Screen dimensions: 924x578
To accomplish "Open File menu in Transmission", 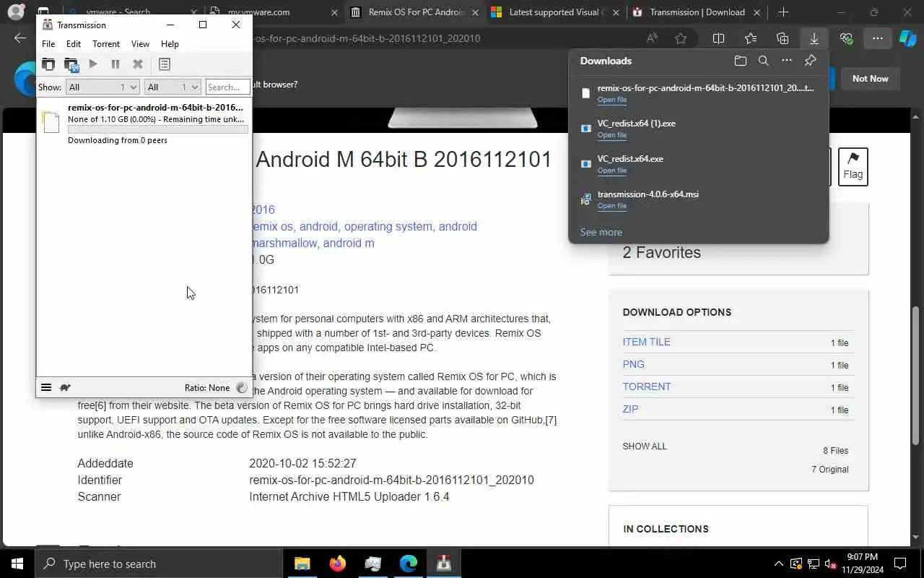I will coord(48,44).
